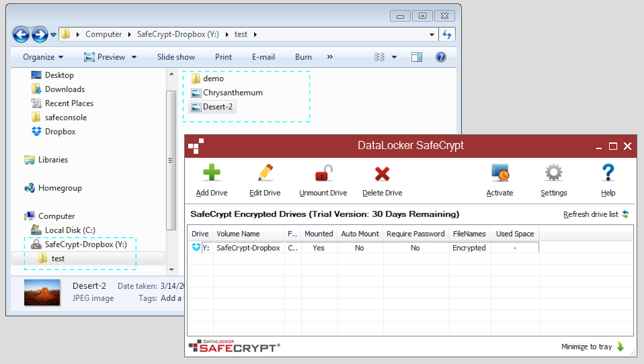Screen dimensions: 644x364
Task: Show more toolbar commands chevron
Action: tap(330, 57)
